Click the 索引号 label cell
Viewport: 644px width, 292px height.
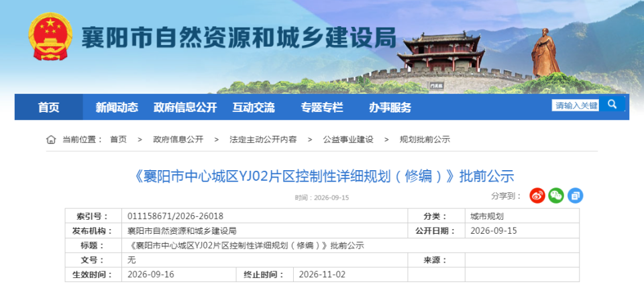coord(93,216)
